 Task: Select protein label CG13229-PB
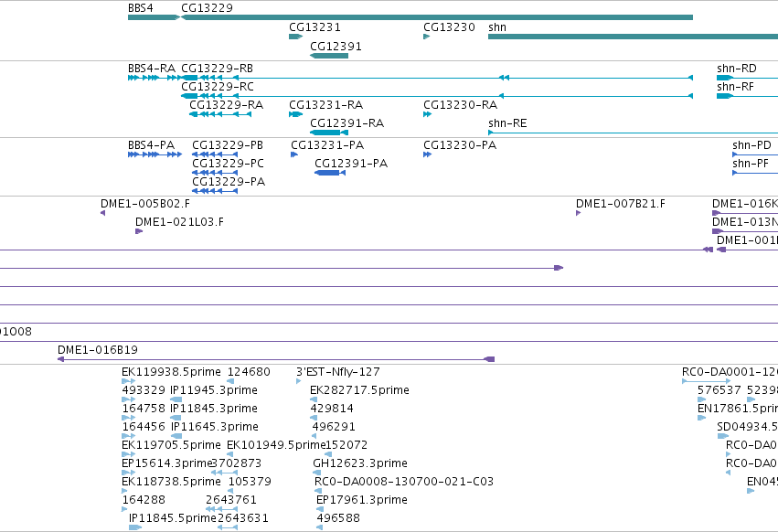[228, 145]
